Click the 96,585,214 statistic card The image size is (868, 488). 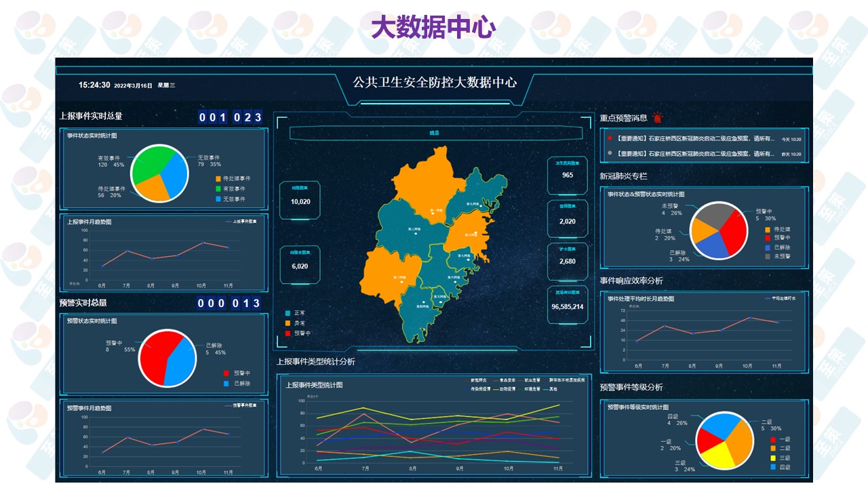[x=568, y=306]
